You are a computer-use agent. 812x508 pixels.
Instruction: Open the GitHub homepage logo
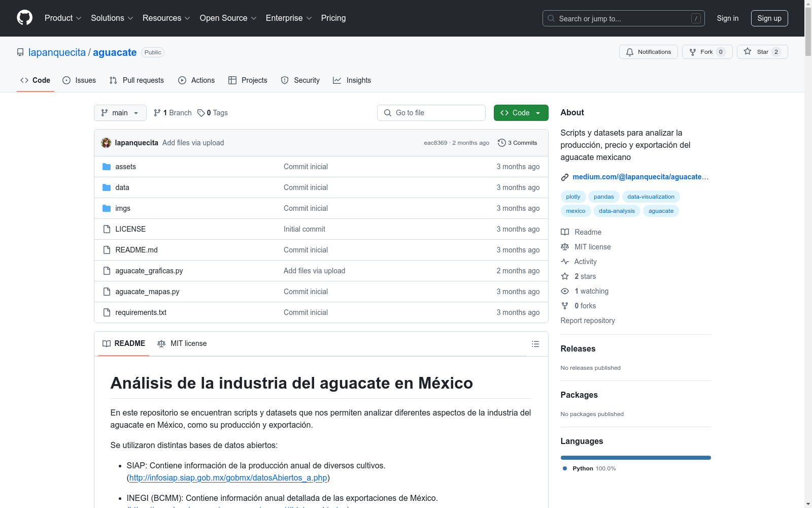pos(24,18)
